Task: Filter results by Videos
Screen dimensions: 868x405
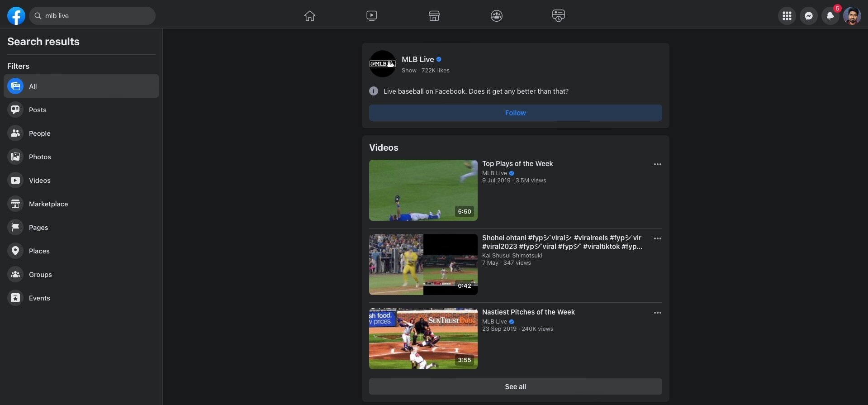Action: [x=81, y=180]
